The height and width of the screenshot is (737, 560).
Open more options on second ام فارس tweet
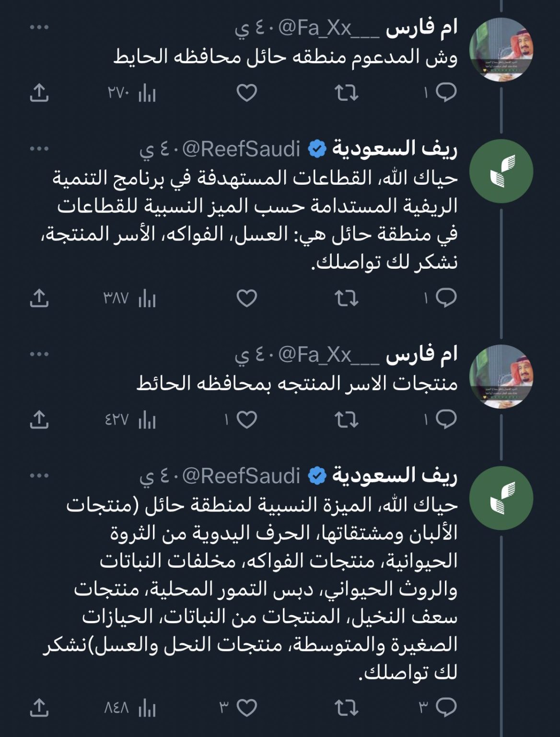pos(39,354)
